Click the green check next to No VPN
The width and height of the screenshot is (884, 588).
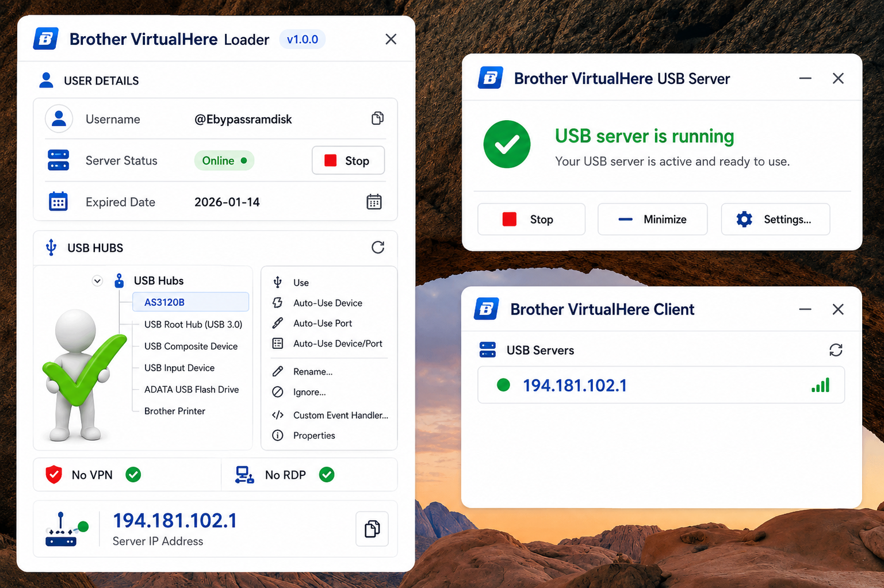click(133, 475)
